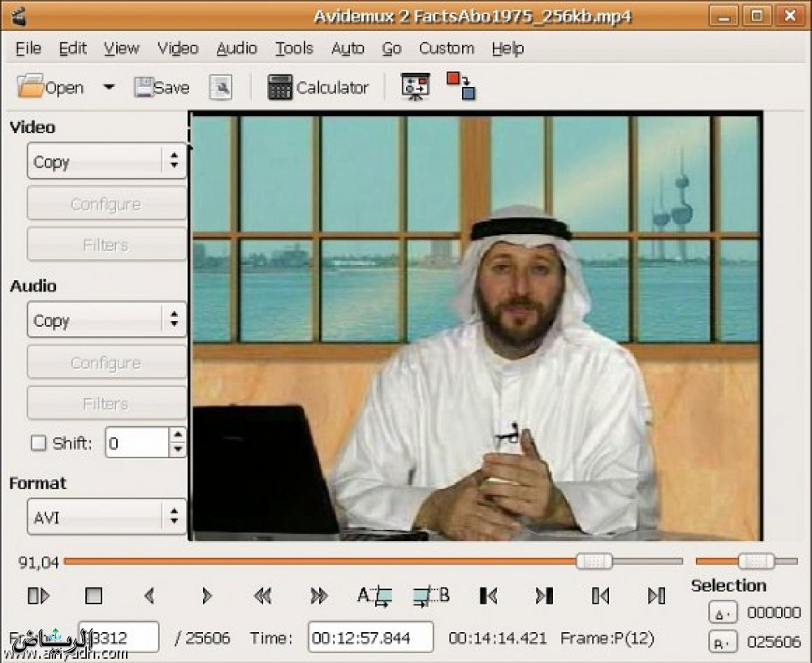This screenshot has width=812, height=663.
Task: Expand the Open recent files arrow
Action: [109, 87]
